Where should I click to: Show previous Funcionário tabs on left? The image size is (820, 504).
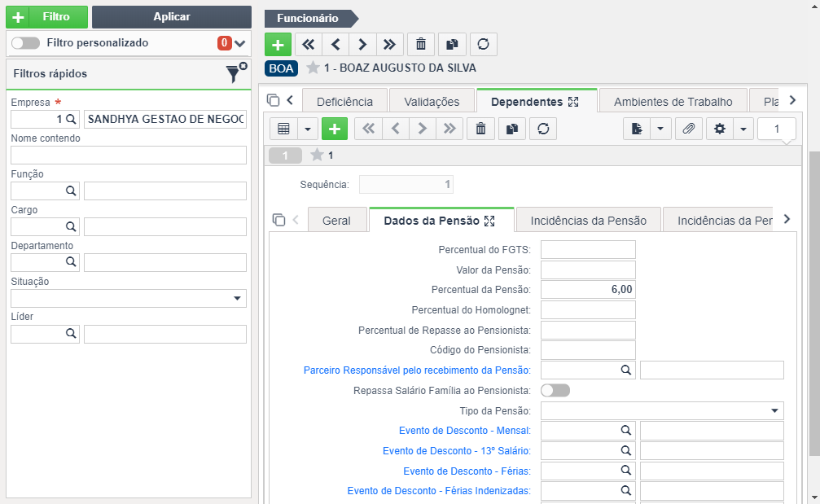pyautogui.click(x=290, y=100)
